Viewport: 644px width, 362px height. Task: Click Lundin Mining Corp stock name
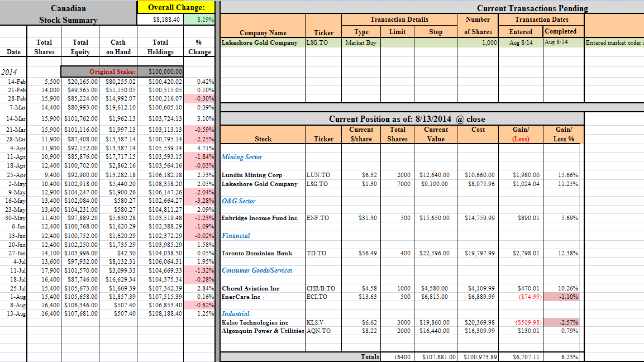click(252, 175)
